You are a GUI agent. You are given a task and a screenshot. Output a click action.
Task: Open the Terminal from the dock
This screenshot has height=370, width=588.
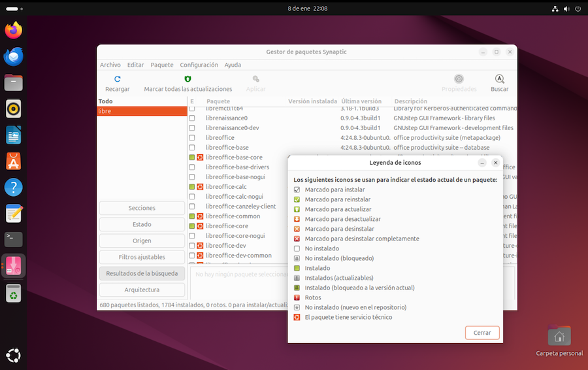click(x=14, y=239)
